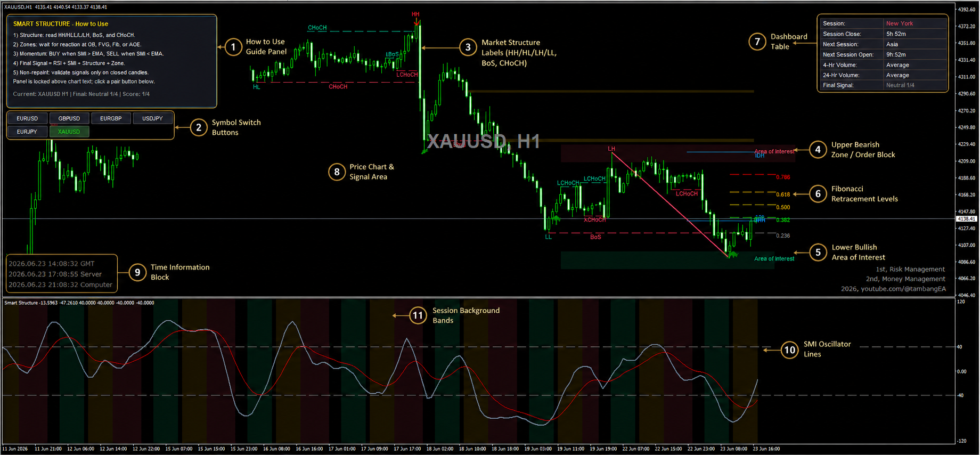This screenshot has width=980, height=455.
Task: Click the EURGBP pair button
Action: coord(111,118)
